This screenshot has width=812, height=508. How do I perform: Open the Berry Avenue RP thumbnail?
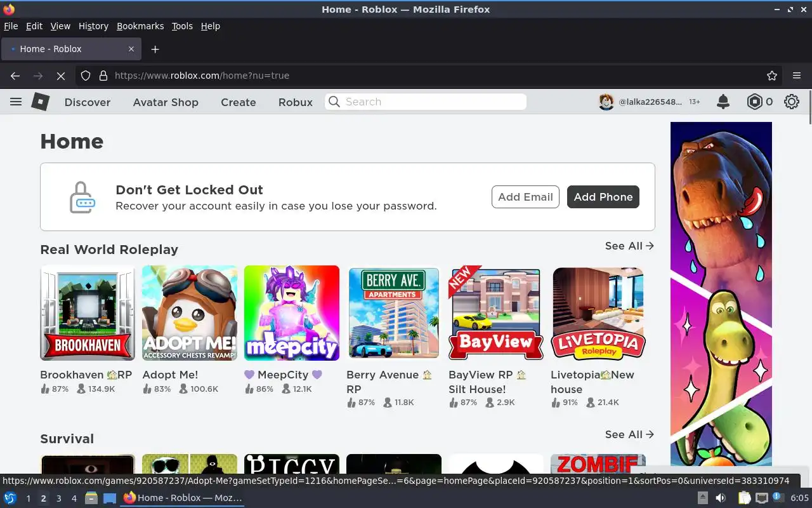[x=394, y=313]
